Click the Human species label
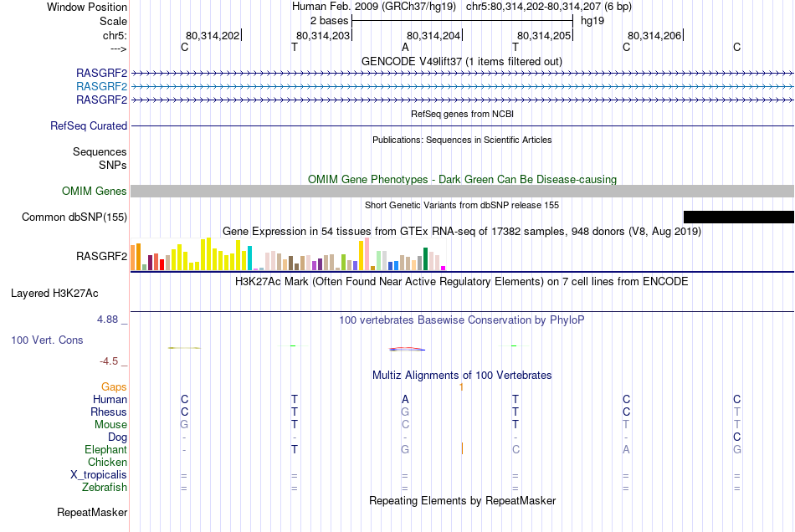The height and width of the screenshot is (532, 795). 110,399
